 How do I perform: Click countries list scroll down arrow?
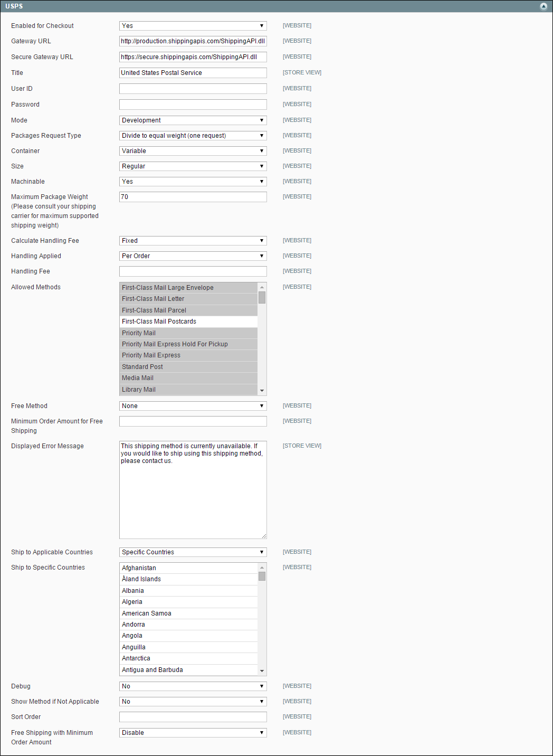point(262,671)
